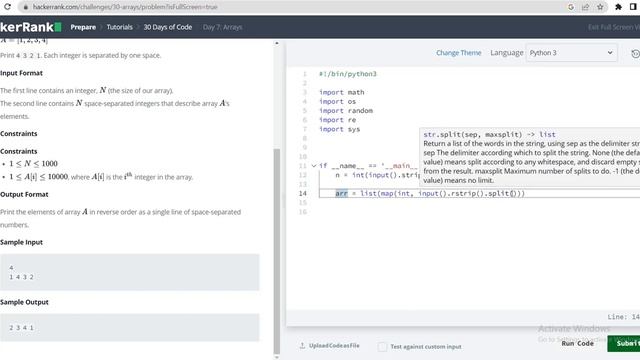Click the lock icon in the address bar
Screen dimensions: 640x360
pyautogui.click(x=25, y=7)
